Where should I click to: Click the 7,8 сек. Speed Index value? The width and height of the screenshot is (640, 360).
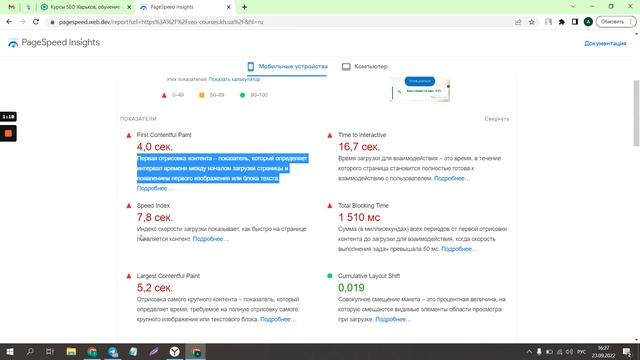pos(155,217)
